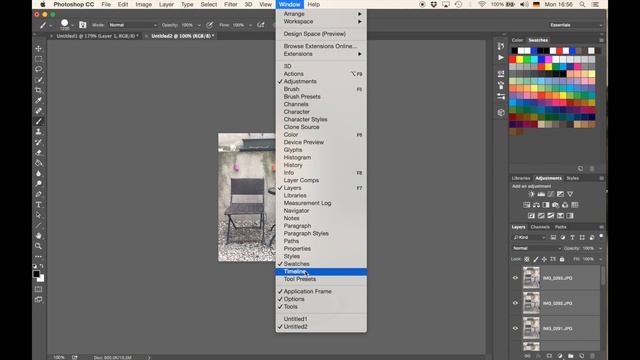Switch to the Channels tab
Viewport: 640px width, 360px height.
pos(540,227)
